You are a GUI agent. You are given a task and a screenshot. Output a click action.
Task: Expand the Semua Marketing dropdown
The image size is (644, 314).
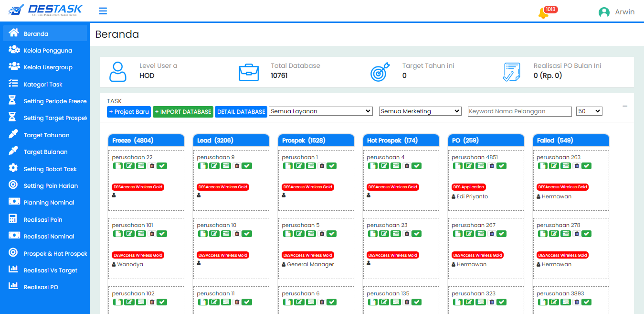click(x=420, y=111)
